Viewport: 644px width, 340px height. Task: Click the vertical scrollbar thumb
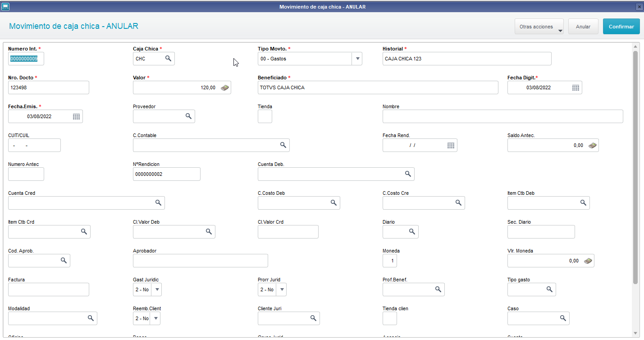[635, 167]
